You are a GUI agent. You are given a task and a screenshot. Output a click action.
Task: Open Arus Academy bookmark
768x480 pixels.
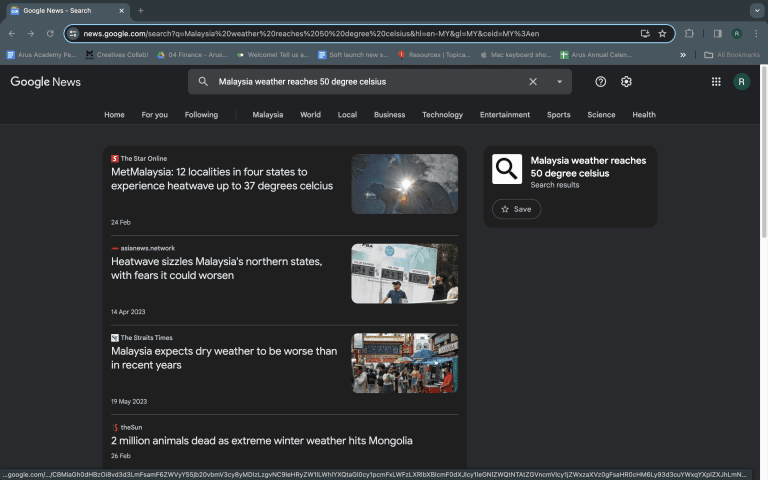click(42, 55)
